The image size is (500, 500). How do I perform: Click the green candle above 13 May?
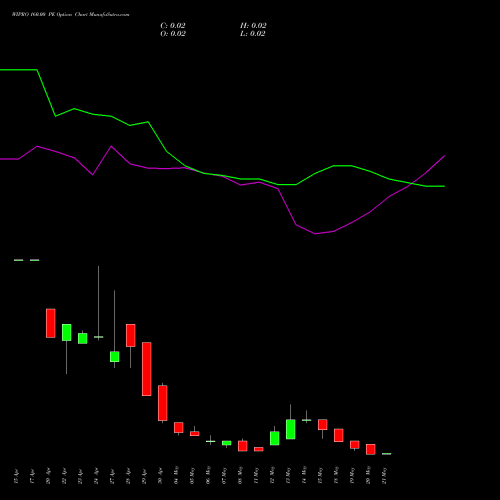[x=291, y=429]
